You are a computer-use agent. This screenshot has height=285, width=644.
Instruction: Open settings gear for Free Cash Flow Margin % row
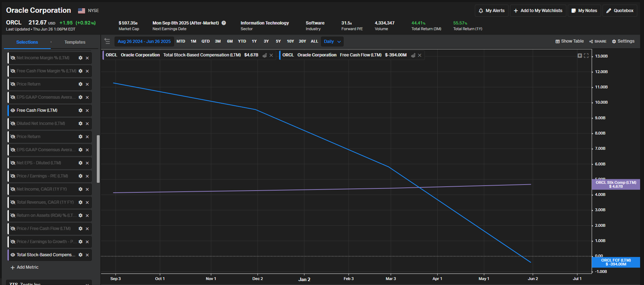pos(80,71)
